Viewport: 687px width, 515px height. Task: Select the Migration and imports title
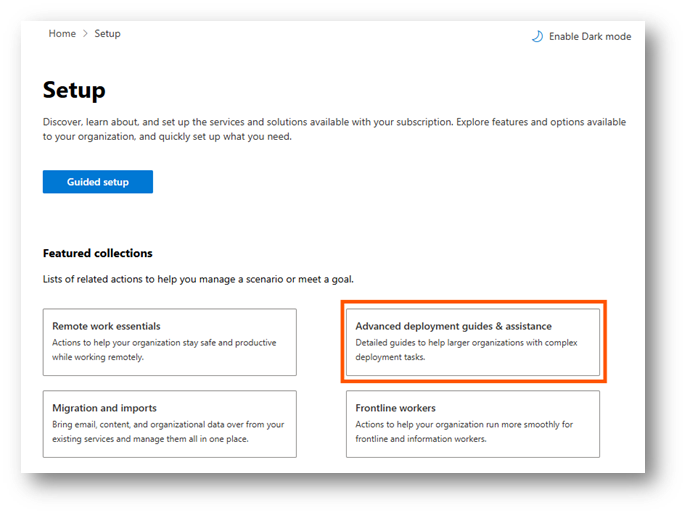pyautogui.click(x=104, y=408)
